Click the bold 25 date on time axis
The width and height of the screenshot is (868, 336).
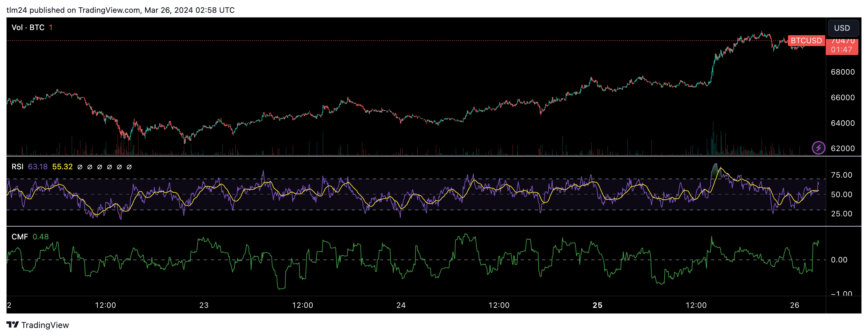597,305
